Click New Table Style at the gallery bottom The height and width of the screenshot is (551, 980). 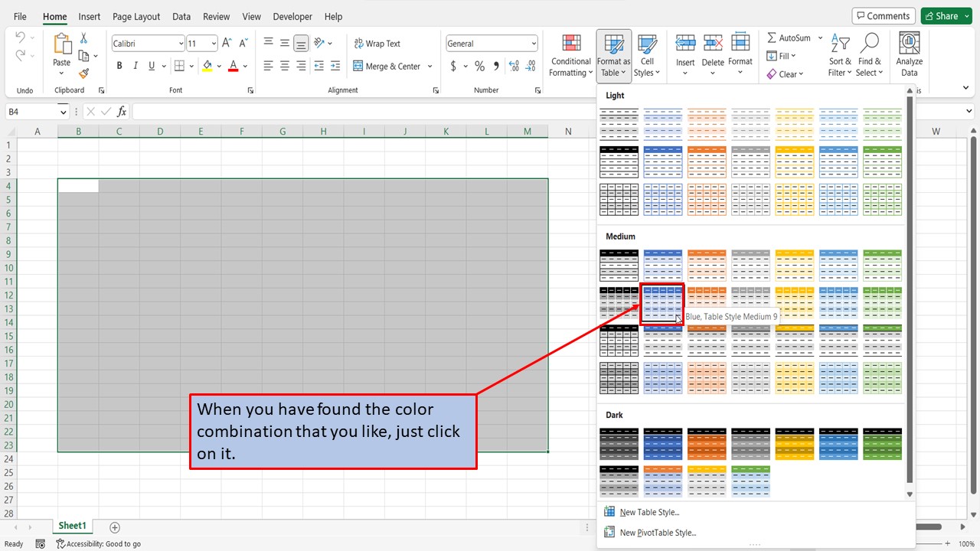pos(649,511)
